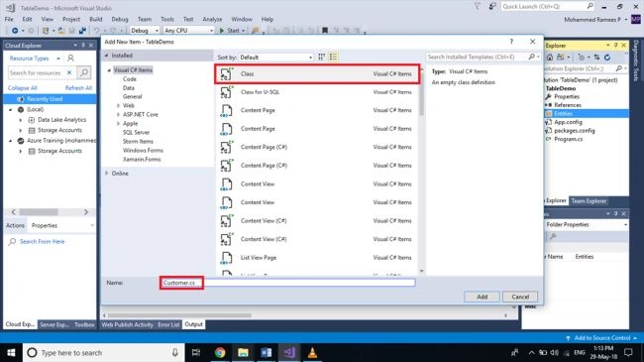Switch to medium icons list view
This screenshot has width=644, height=362.
click(333, 57)
